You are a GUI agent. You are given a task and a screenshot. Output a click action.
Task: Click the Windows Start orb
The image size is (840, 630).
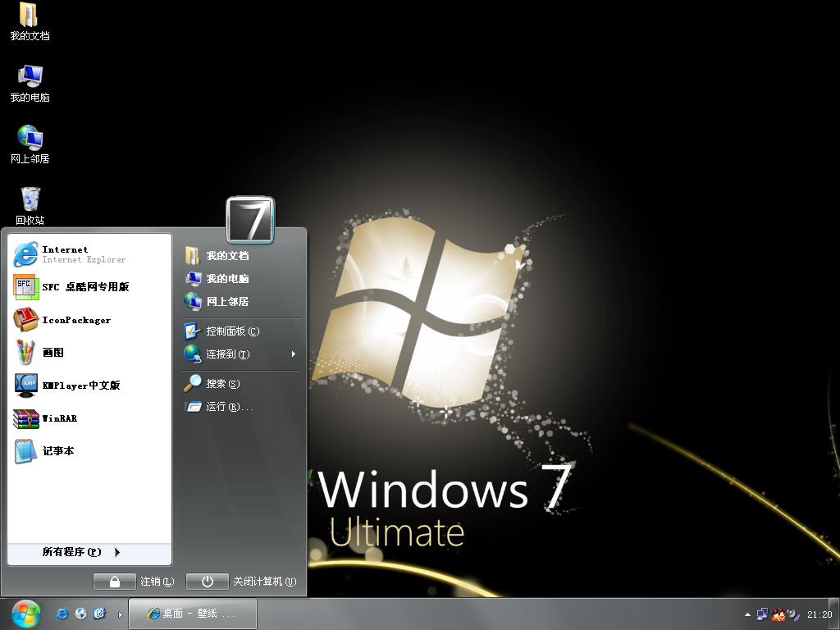[25, 614]
